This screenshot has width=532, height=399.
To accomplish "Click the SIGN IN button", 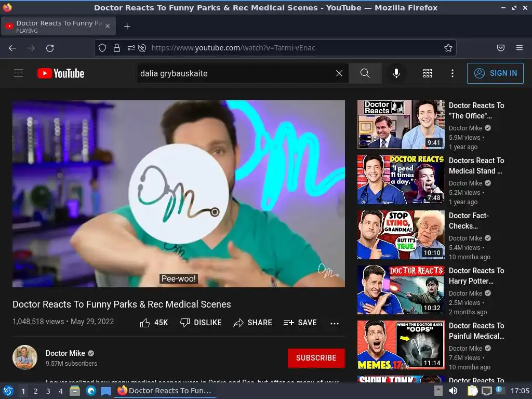I will [x=495, y=73].
